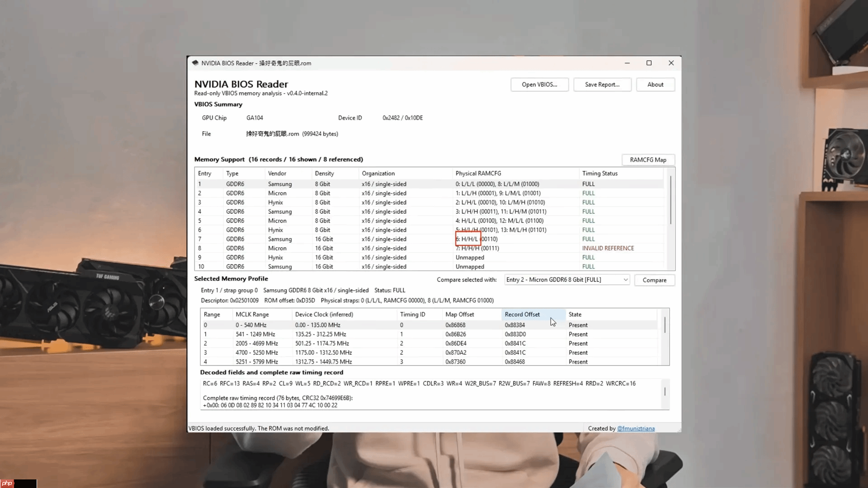Click the decoded timing fields line starting RC=6
This screenshot has width=868, height=488.
pyautogui.click(x=419, y=384)
